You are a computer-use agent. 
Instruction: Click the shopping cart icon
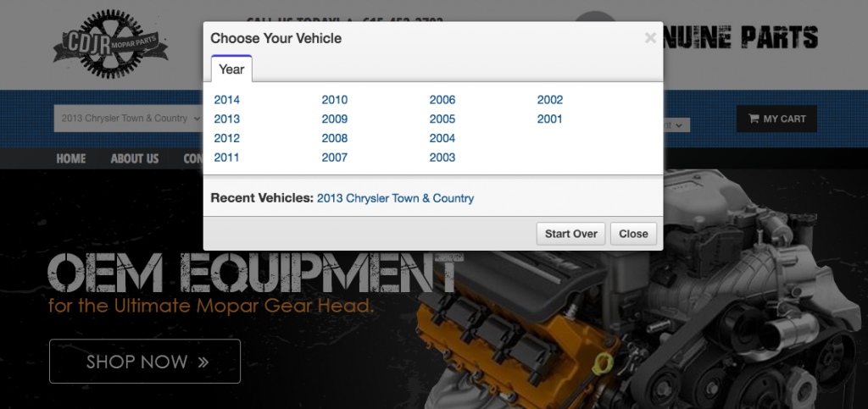point(754,119)
